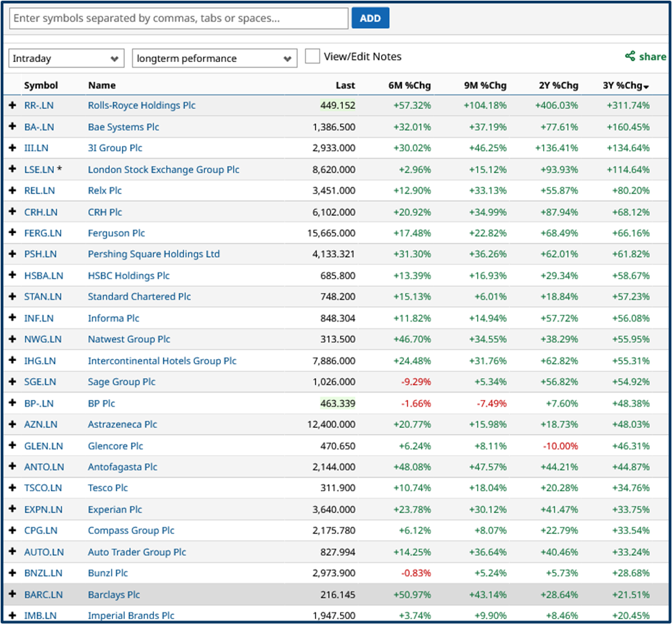Image resolution: width=672 pixels, height=624 pixels.
Task: Click the plus icon next to BARC.LN
Action: point(13,594)
